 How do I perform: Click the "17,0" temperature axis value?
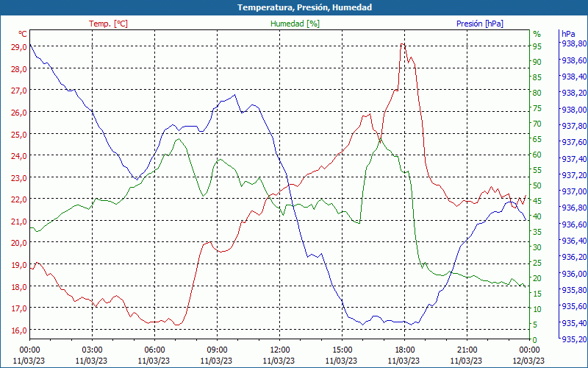pyautogui.click(x=21, y=308)
